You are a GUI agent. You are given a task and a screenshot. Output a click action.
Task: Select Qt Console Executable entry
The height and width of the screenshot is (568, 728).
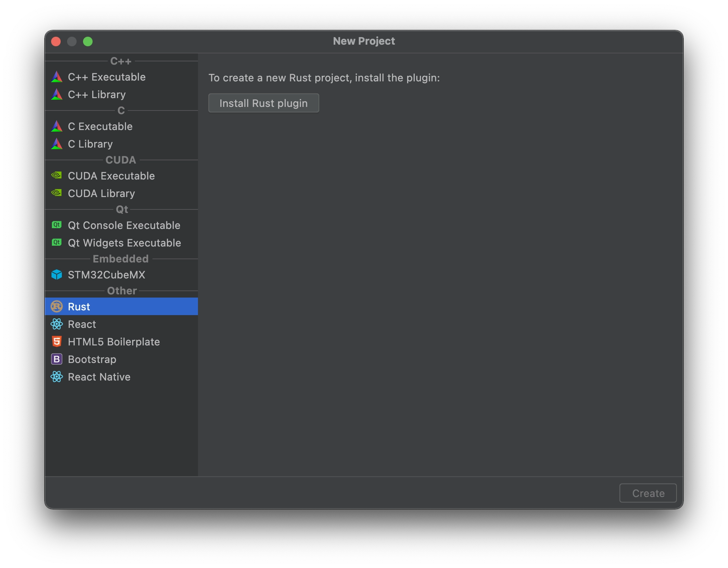click(121, 225)
